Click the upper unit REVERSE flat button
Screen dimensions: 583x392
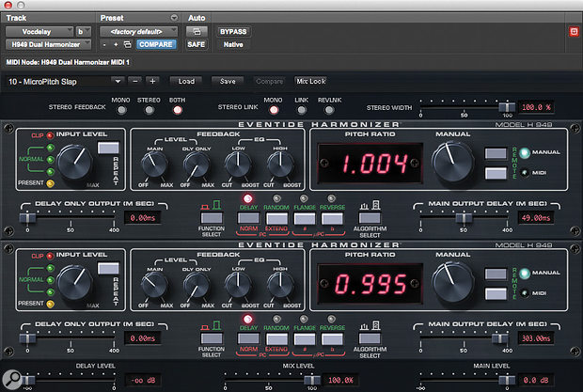tap(332, 218)
